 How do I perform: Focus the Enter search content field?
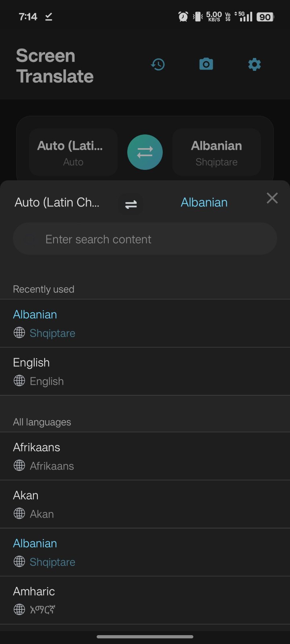click(x=145, y=239)
